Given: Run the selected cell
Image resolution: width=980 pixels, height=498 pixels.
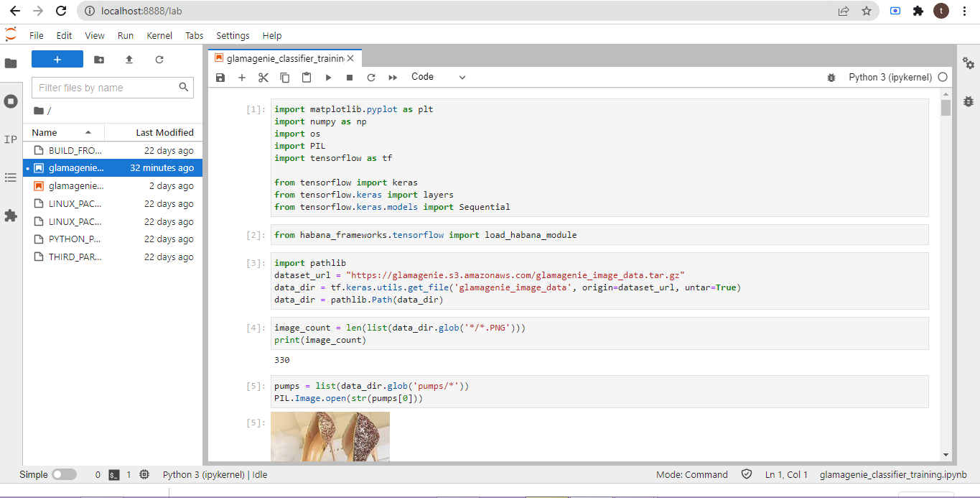Looking at the screenshot, I should [x=328, y=78].
